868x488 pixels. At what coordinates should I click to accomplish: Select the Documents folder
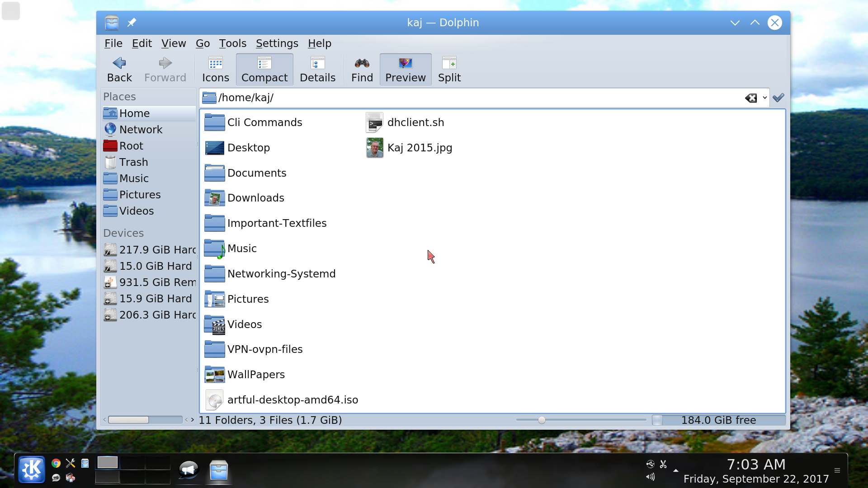[x=245, y=173]
